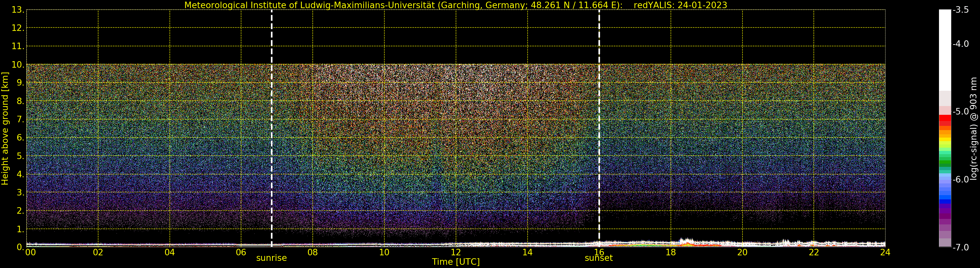The height and width of the screenshot is (268, 980).
Task: Click height tick label '8.'
Action: (x=20, y=101)
